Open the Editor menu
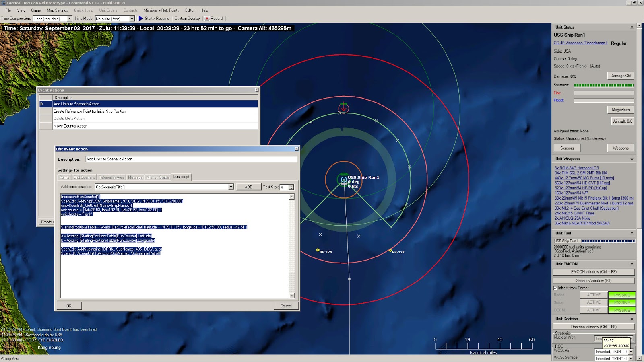This screenshot has width=644, height=362. 190,10
